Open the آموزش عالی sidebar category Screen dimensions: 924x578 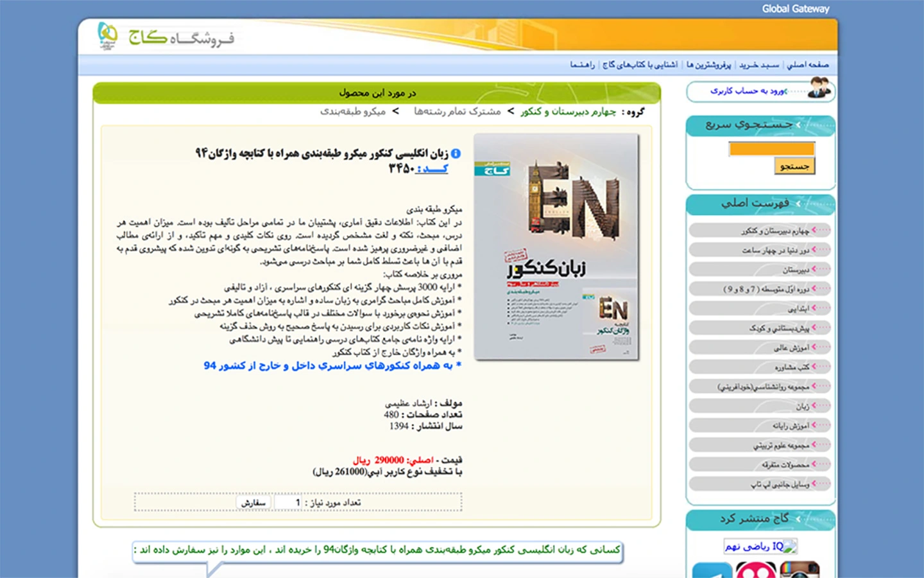pyautogui.click(x=760, y=347)
